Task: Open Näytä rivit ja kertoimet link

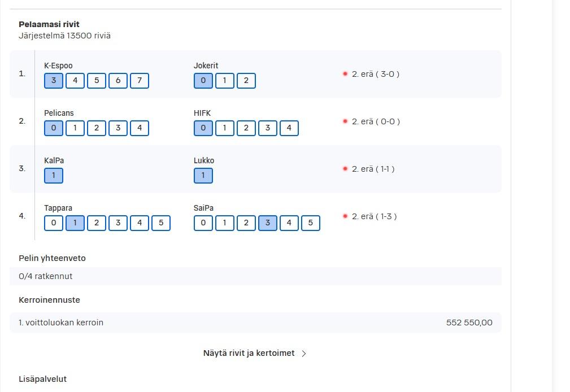Action: pos(249,353)
